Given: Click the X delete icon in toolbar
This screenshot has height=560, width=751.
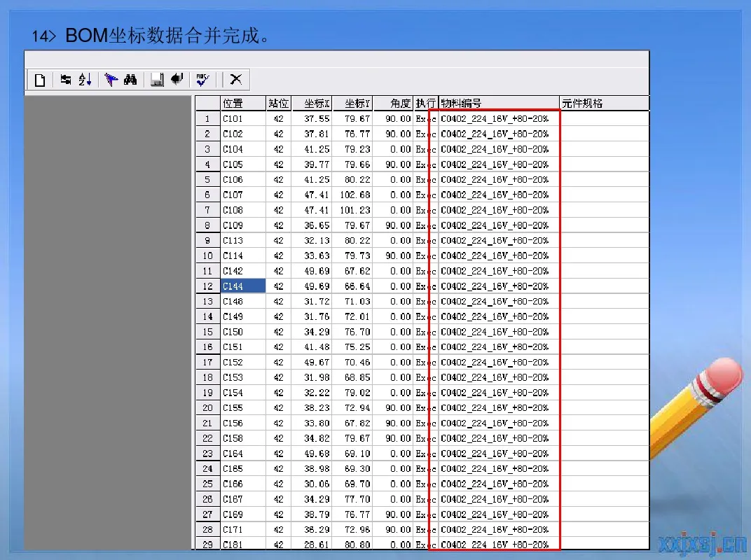Looking at the screenshot, I should [x=235, y=80].
